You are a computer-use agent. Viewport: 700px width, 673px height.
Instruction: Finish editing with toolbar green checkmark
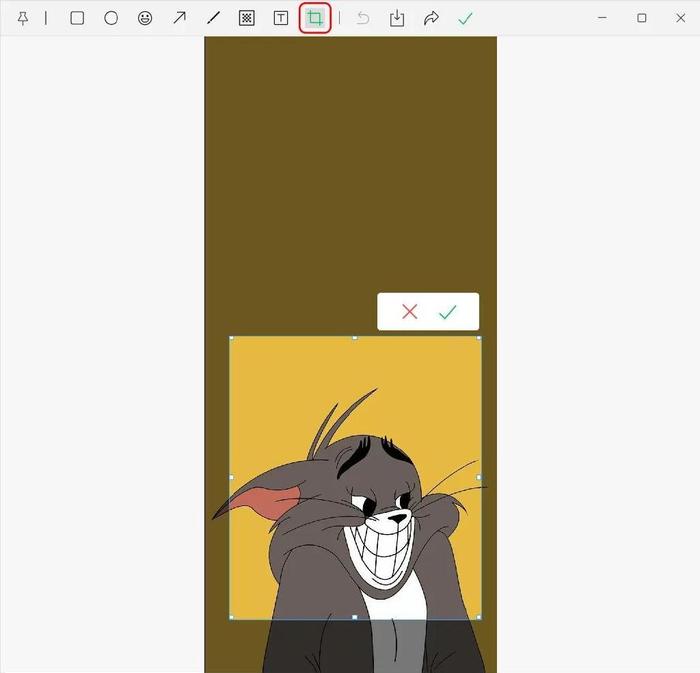click(465, 18)
